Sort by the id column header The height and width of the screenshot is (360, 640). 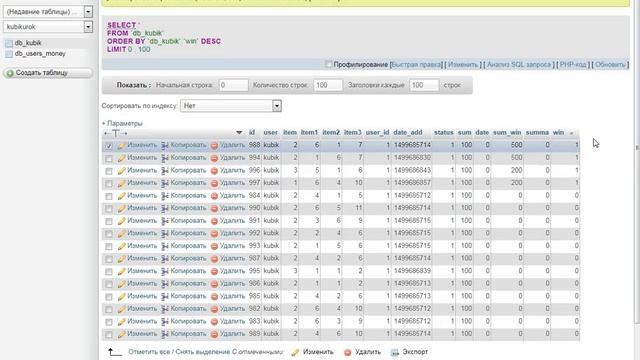coord(252,133)
